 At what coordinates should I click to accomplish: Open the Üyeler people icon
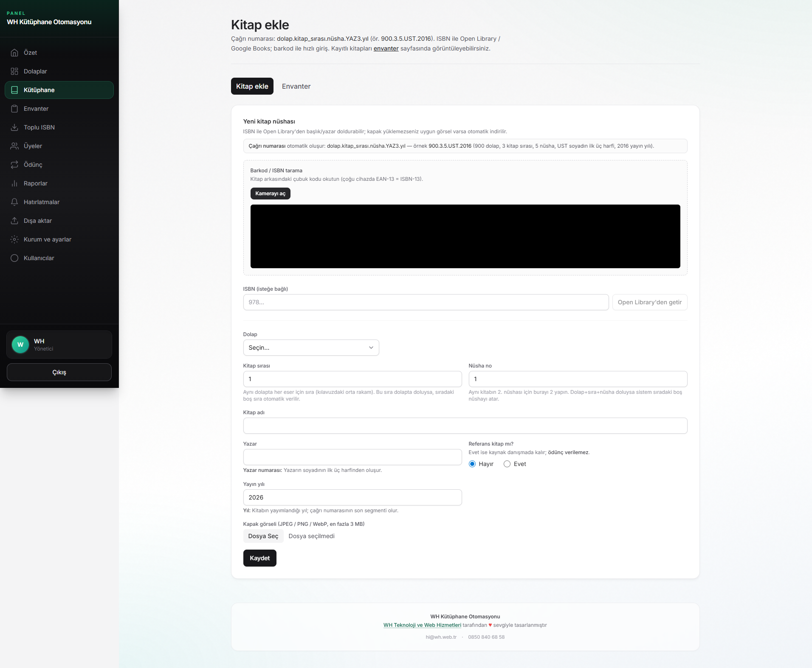(14, 146)
